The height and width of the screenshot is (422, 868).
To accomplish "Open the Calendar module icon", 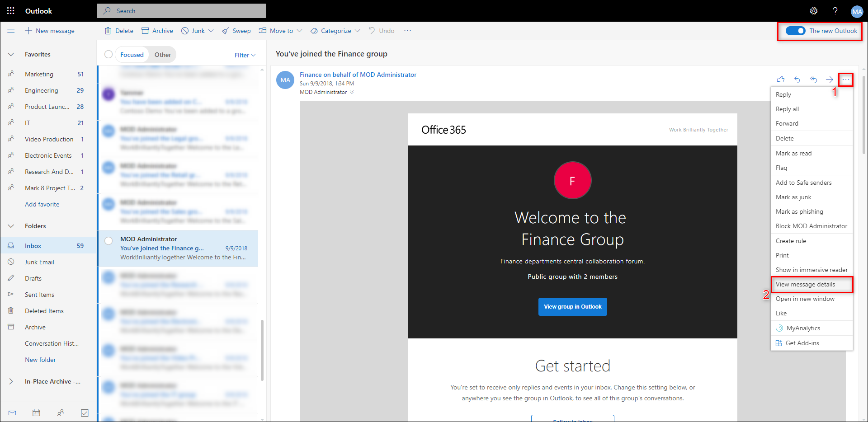I will 37,413.
